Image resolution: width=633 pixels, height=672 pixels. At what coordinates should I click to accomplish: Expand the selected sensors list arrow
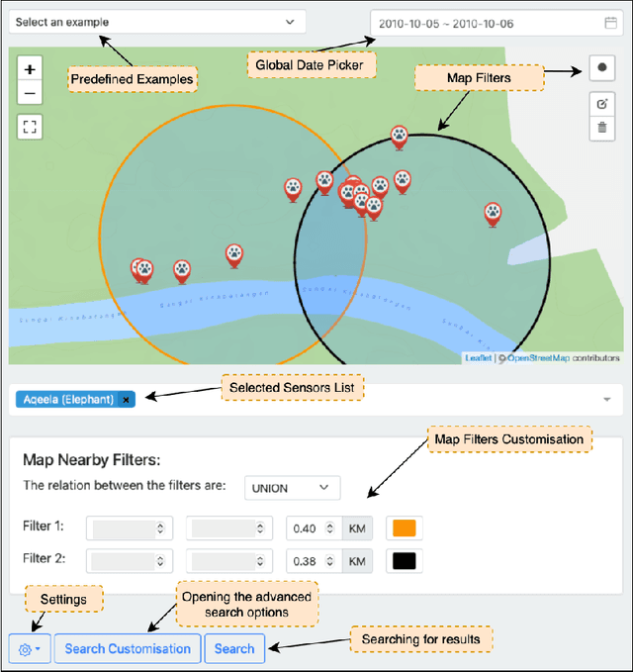[605, 400]
